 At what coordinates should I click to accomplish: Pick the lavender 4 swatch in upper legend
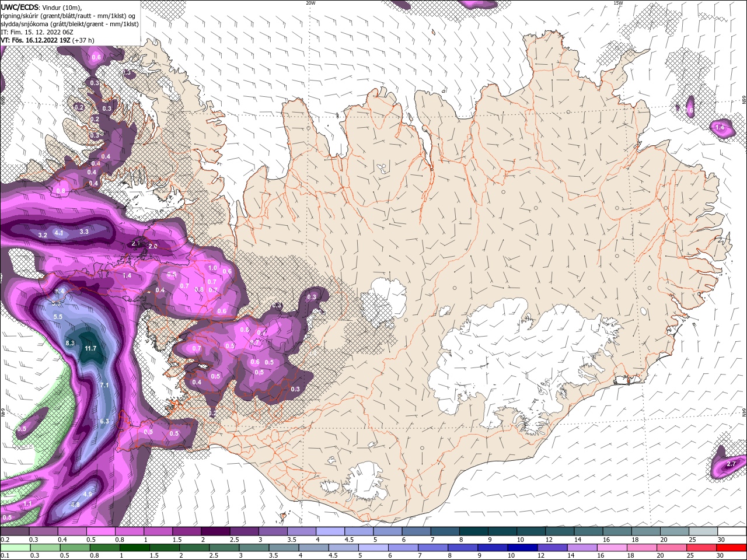tap(330, 531)
